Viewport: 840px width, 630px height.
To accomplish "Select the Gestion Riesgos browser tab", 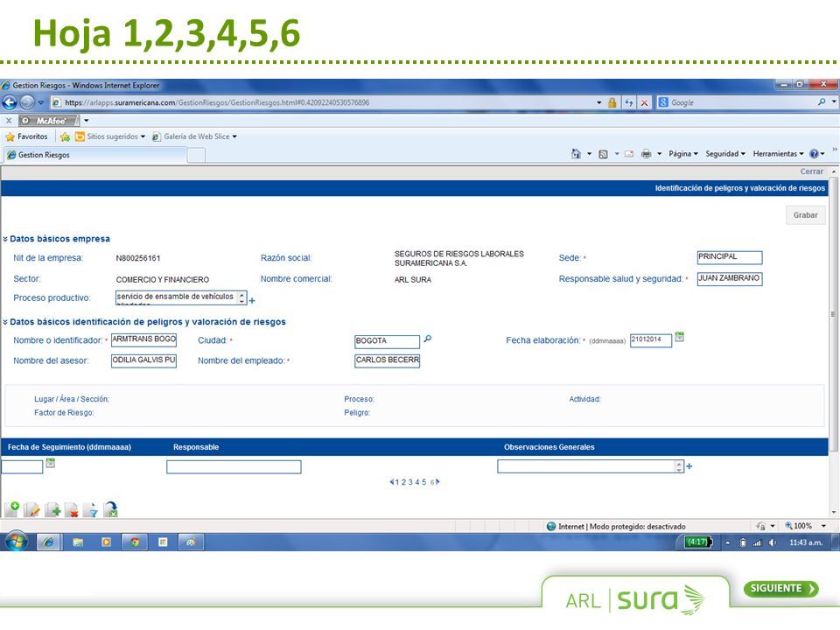I will coord(95,155).
